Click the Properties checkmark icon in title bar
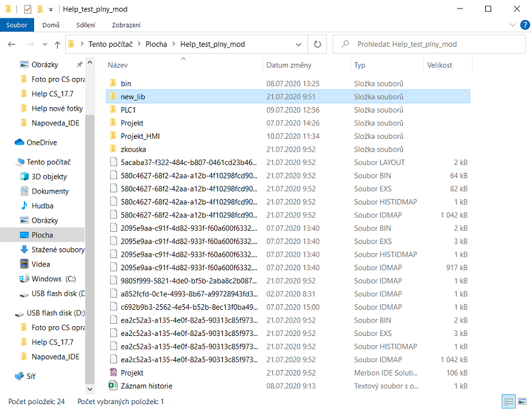532x409 pixels. (27, 9)
